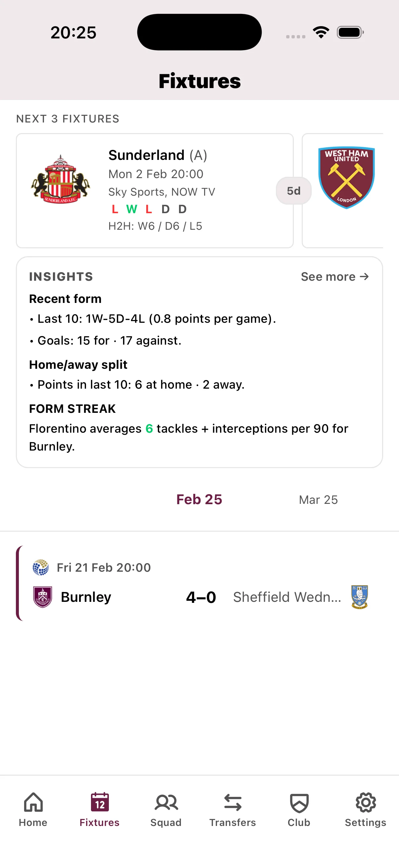Tap the competition logo beside Fri 21 Feb

(x=39, y=567)
